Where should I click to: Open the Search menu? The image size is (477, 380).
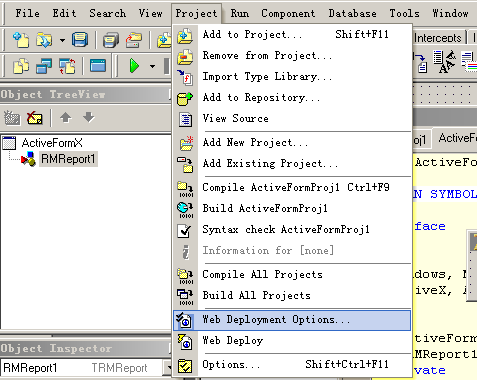click(107, 13)
